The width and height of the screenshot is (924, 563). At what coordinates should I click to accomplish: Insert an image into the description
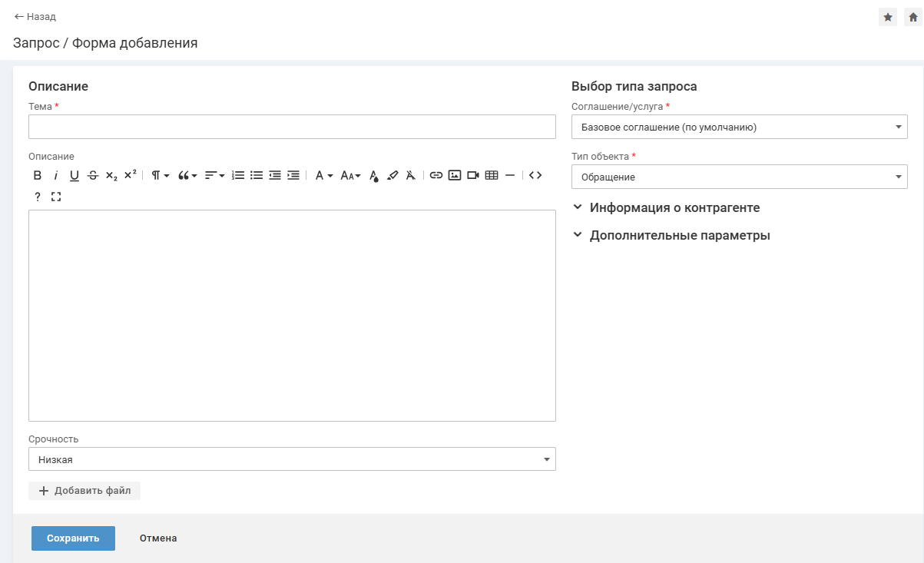(455, 175)
